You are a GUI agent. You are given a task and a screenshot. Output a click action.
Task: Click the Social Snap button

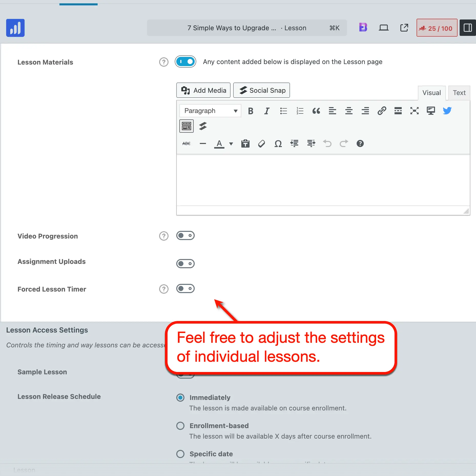(x=261, y=90)
